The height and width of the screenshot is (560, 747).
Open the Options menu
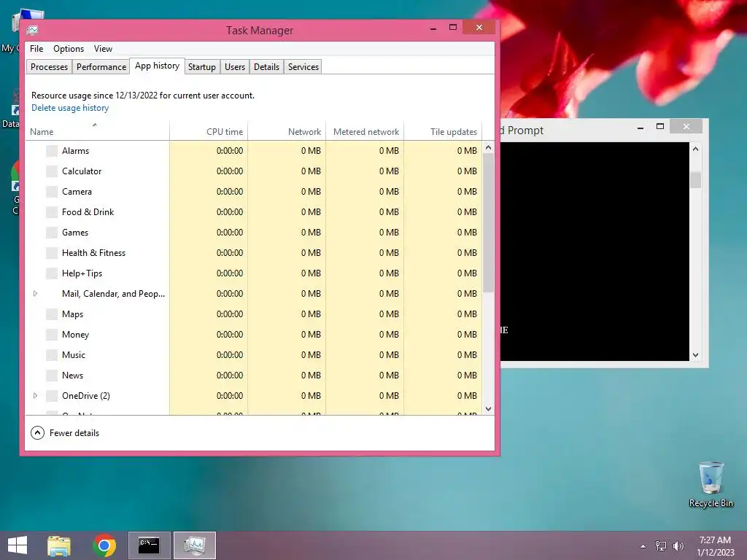[x=69, y=49]
